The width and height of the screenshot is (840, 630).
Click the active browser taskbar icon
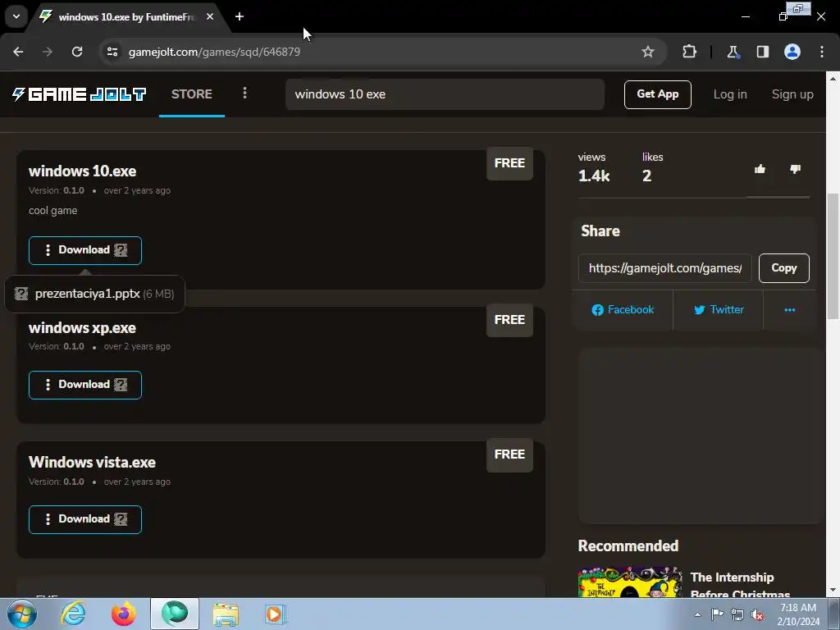point(175,614)
